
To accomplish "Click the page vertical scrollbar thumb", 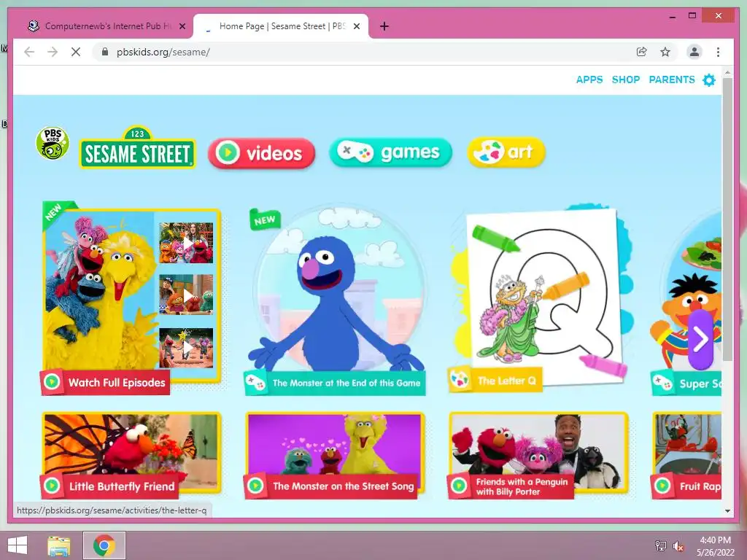I will [x=727, y=219].
